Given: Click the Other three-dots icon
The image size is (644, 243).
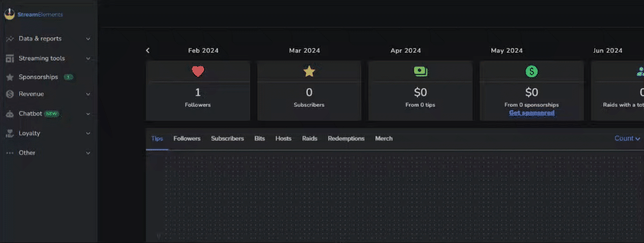Looking at the screenshot, I should click(10, 153).
